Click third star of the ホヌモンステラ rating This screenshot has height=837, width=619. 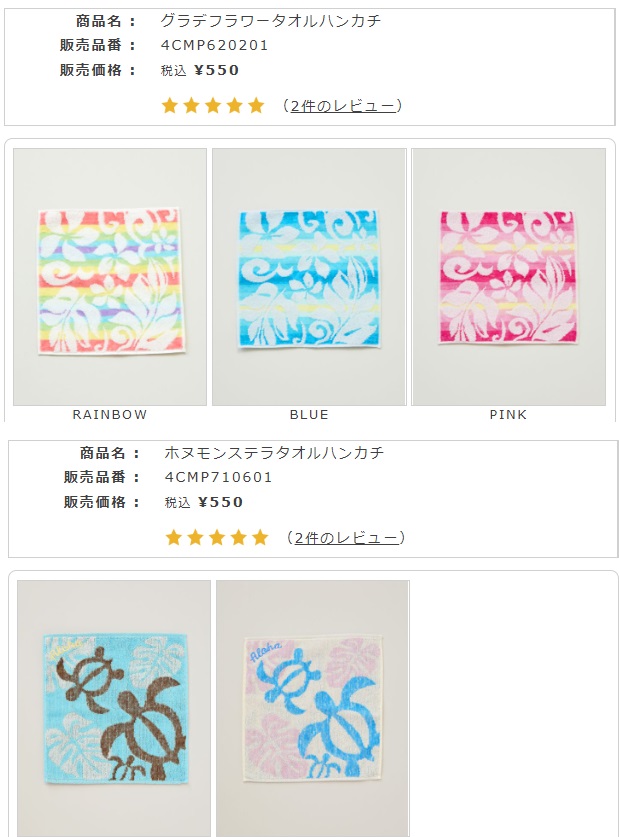[217, 537]
